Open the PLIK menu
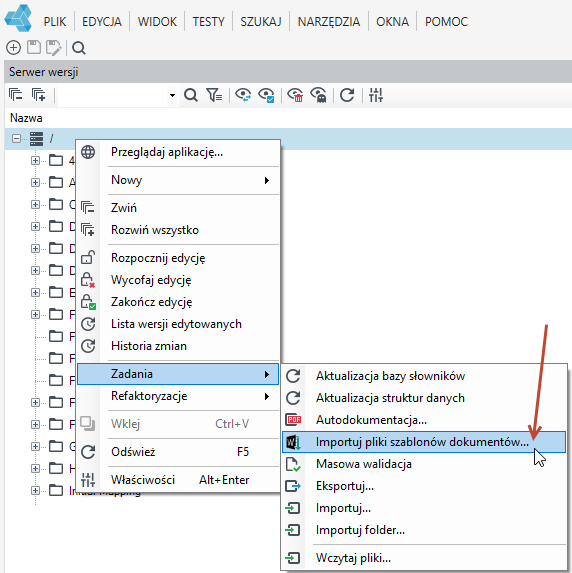The image size is (572, 573). [x=55, y=22]
